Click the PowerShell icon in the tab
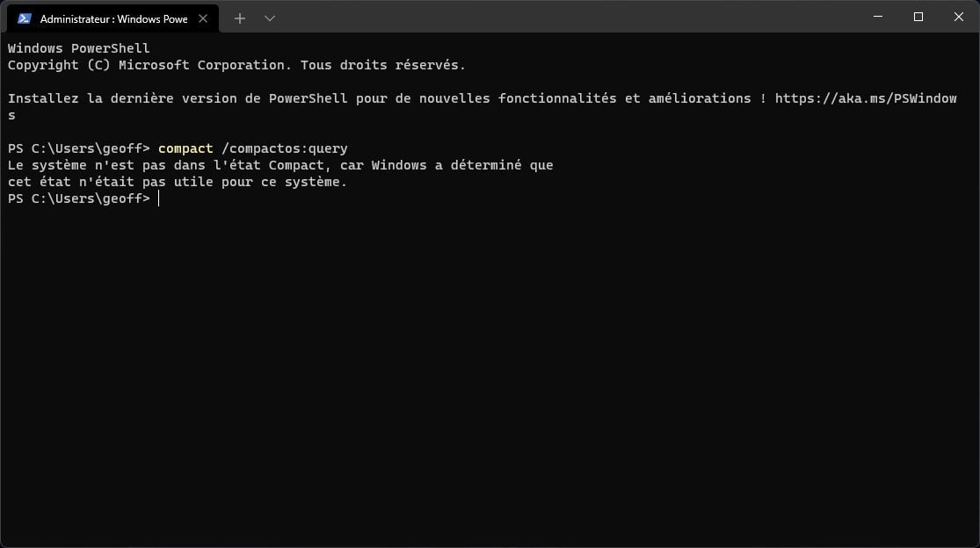The image size is (980, 548). 25,18
